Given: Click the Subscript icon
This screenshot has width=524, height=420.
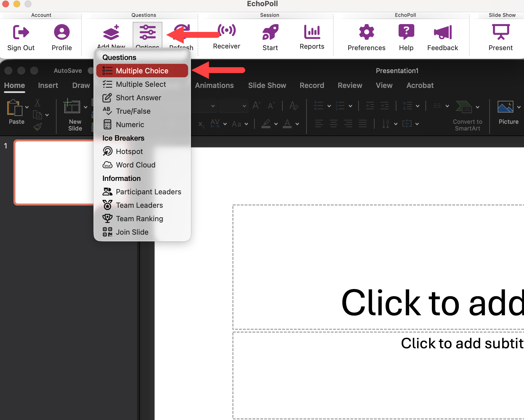Looking at the screenshot, I should [201, 124].
